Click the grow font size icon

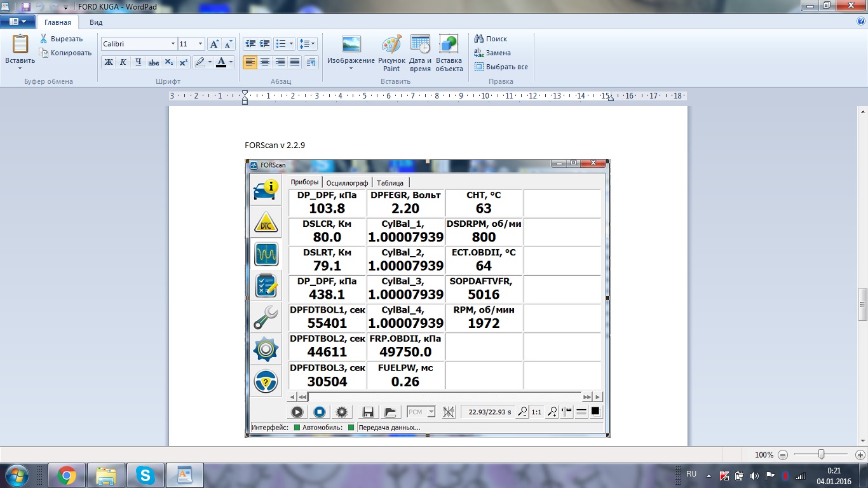[x=215, y=44]
